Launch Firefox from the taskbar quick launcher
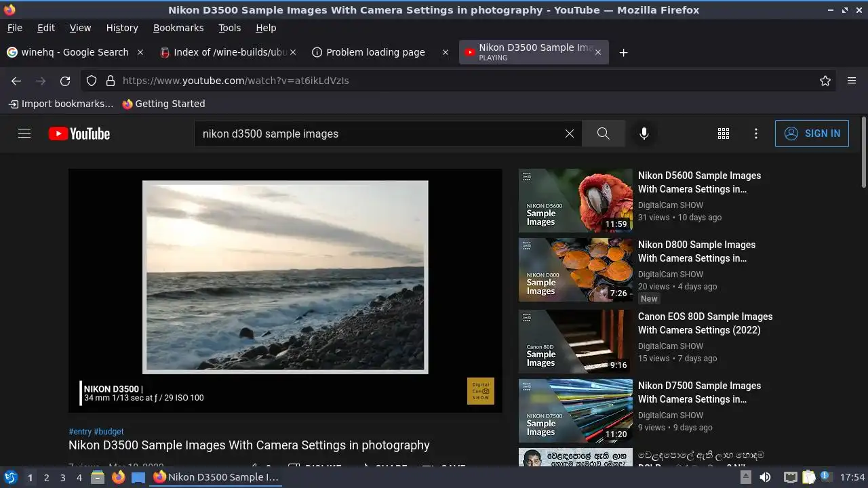Viewport: 868px width, 488px height. 118,477
